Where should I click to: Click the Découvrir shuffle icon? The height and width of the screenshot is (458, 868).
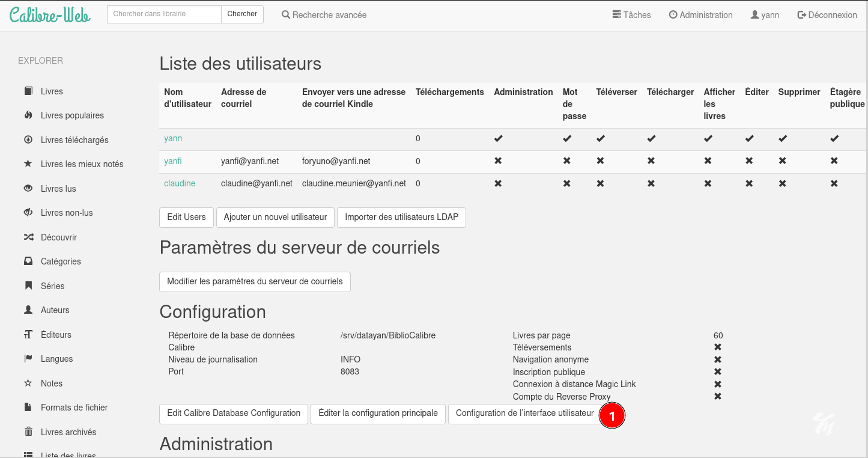click(28, 237)
